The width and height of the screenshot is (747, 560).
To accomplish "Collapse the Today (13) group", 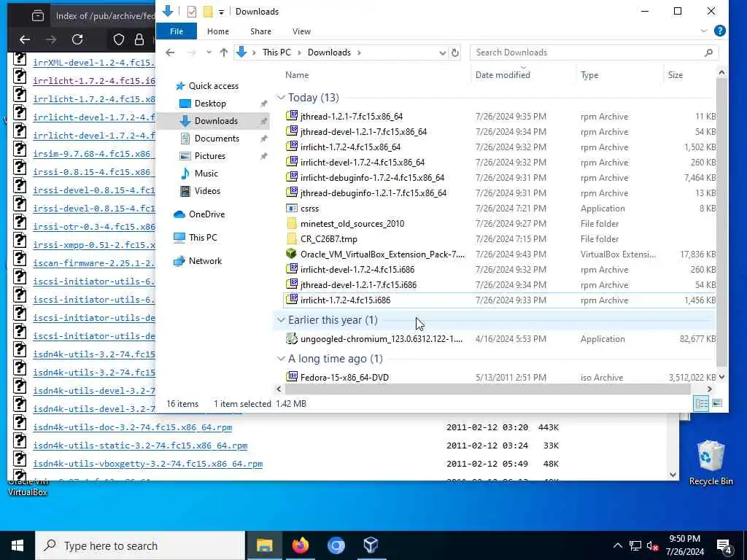I will 281,98.
